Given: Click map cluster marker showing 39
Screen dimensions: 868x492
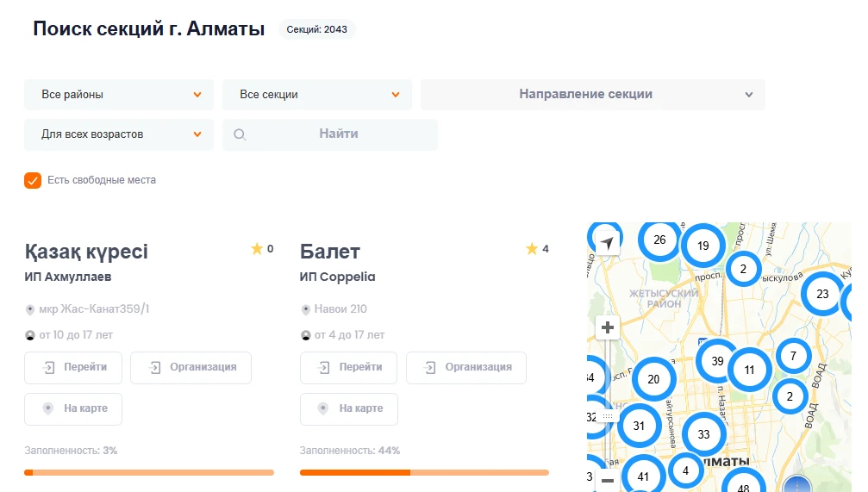Looking at the screenshot, I should (x=717, y=361).
